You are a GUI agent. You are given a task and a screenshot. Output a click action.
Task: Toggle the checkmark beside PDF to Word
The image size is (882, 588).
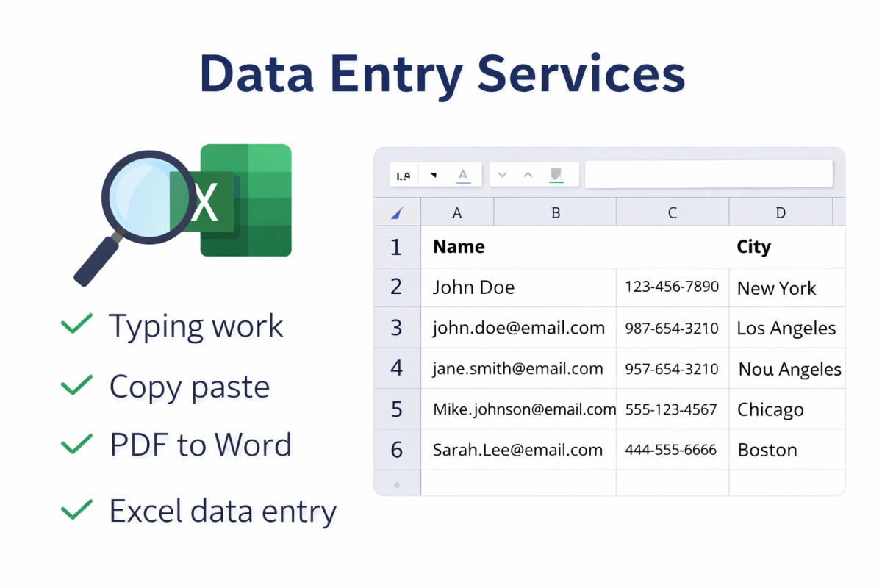[x=76, y=444]
